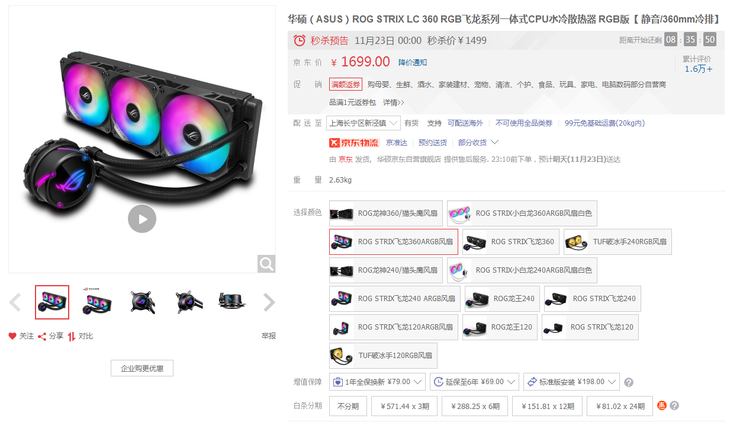Expand the 部分收货 chevron

click(x=494, y=142)
